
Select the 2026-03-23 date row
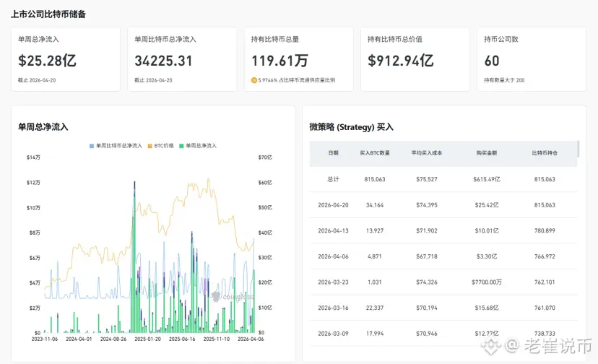pos(333,282)
